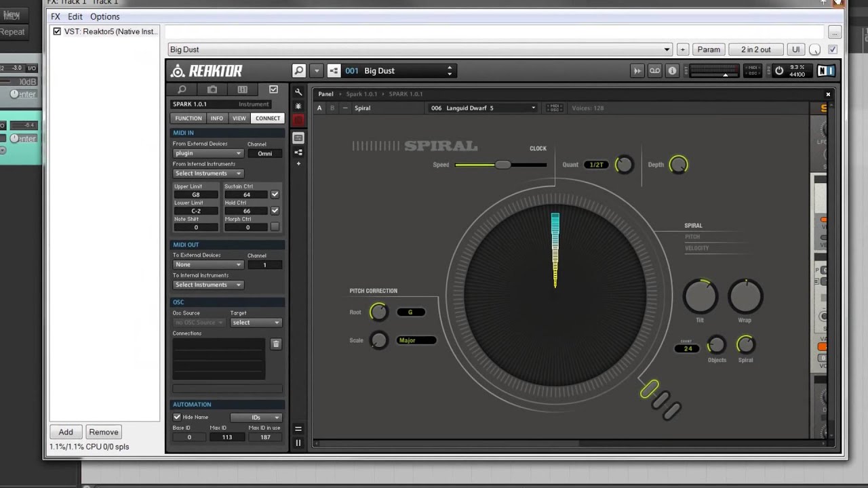Click the 2 in 2 out button
Screen dimensions: 868x488
tap(756, 49)
